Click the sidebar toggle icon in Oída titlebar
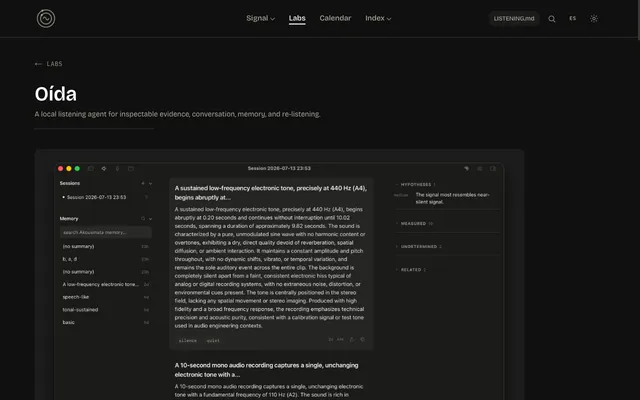The image size is (640, 400). coord(91,168)
